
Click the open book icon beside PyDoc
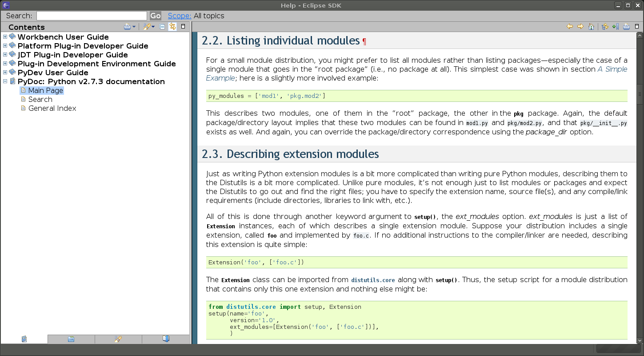pos(12,81)
